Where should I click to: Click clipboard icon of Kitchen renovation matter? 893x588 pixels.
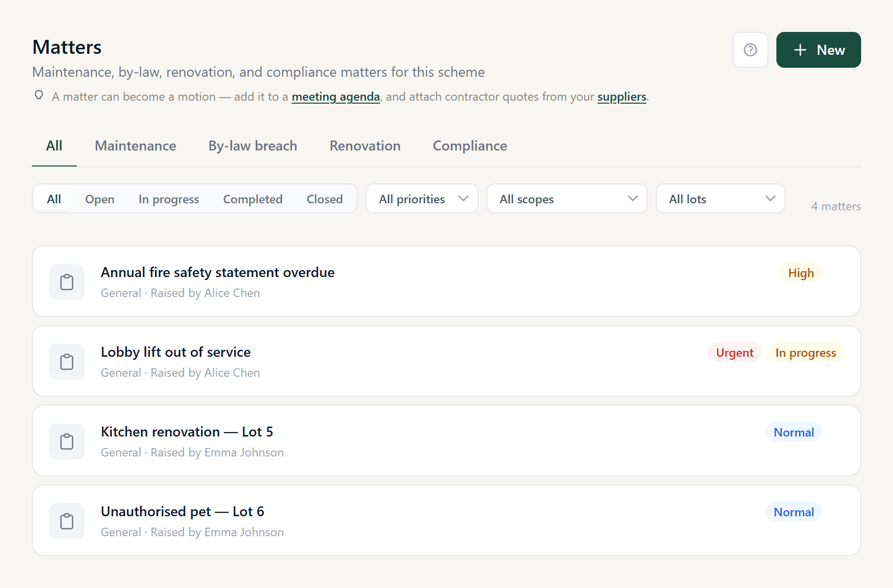coord(67,441)
